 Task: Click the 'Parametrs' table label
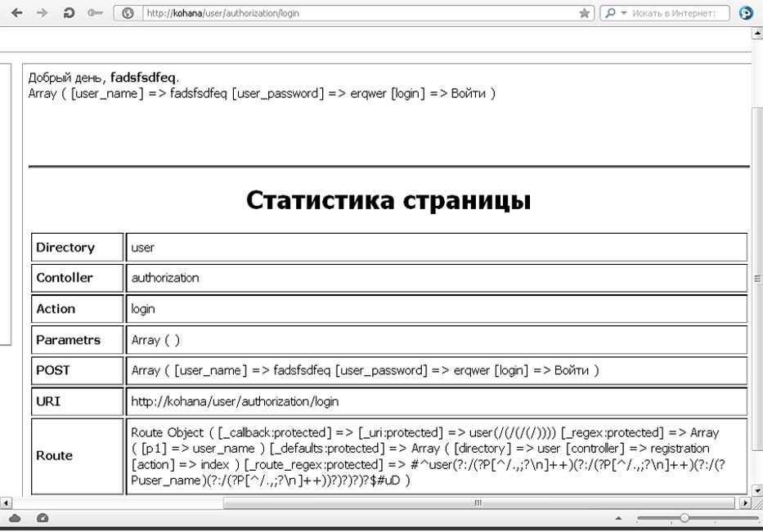[68, 340]
